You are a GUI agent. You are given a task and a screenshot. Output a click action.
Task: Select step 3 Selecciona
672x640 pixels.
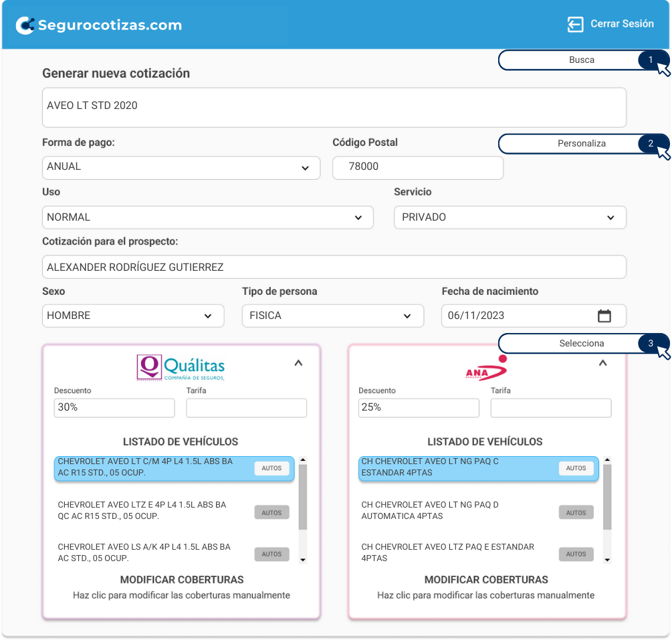point(582,343)
